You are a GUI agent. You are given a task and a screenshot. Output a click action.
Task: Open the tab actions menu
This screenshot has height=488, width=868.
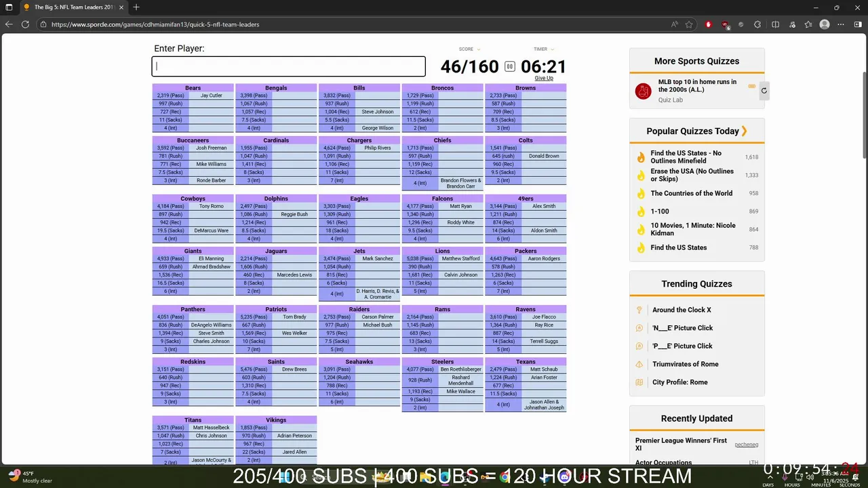tap(9, 7)
